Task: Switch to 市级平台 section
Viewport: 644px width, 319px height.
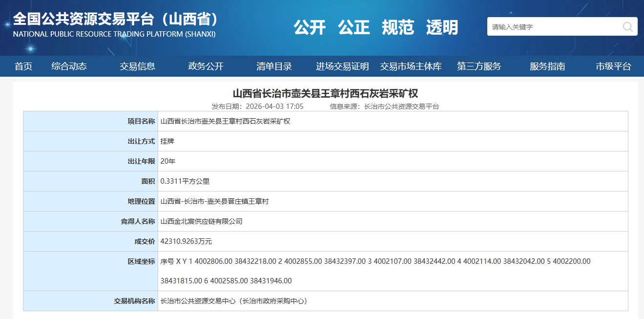Action: (x=613, y=66)
